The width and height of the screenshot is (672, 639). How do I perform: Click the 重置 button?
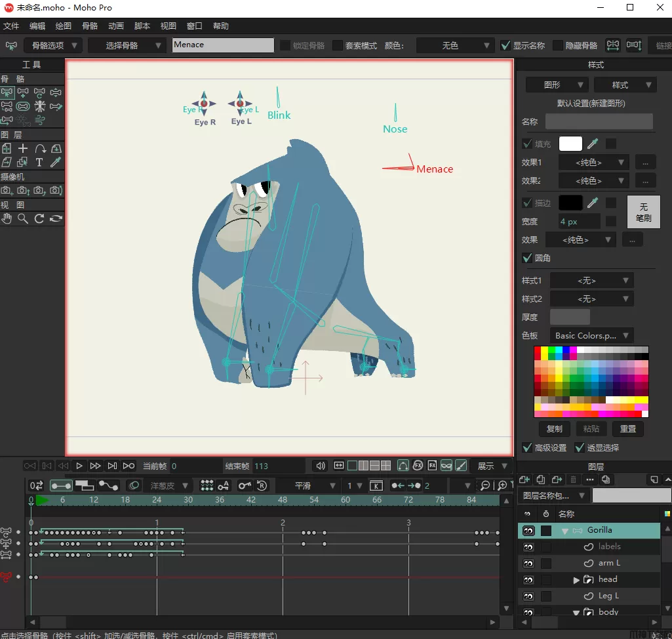pyautogui.click(x=627, y=428)
